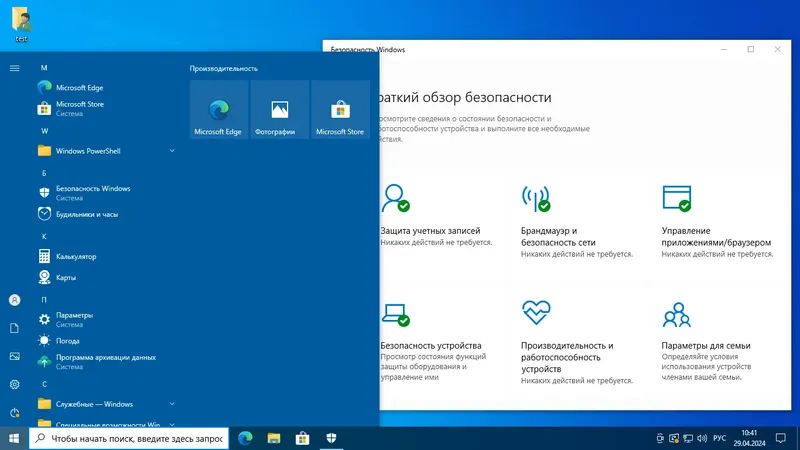Jump to letter M in the app list

pyautogui.click(x=44, y=68)
